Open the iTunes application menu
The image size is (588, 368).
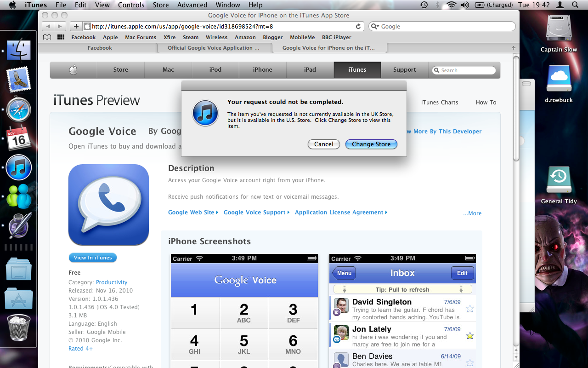click(x=36, y=5)
